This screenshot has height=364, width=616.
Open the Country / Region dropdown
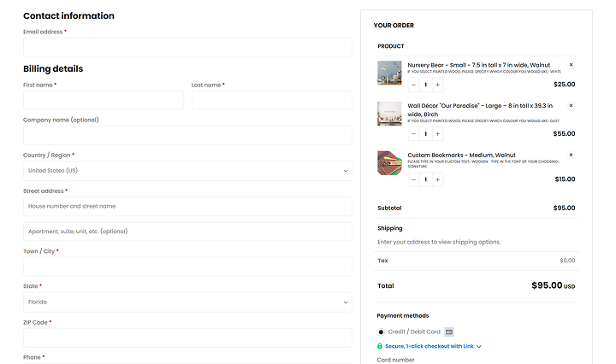(x=187, y=171)
